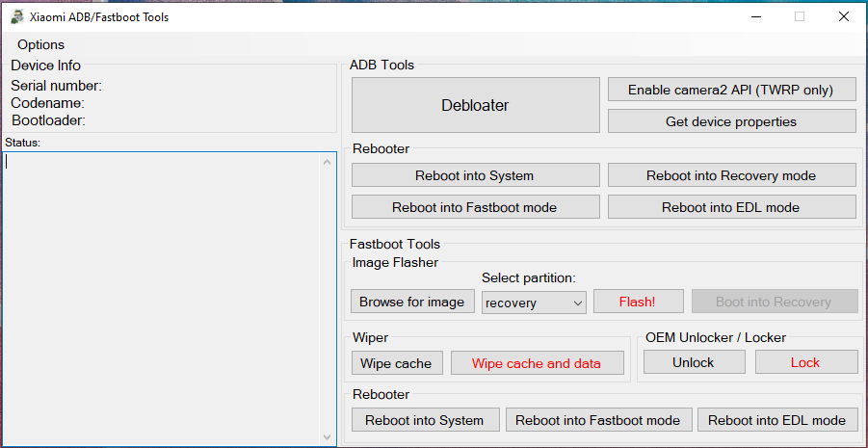
Task: Click the Wipe cache button
Action: pyautogui.click(x=397, y=363)
